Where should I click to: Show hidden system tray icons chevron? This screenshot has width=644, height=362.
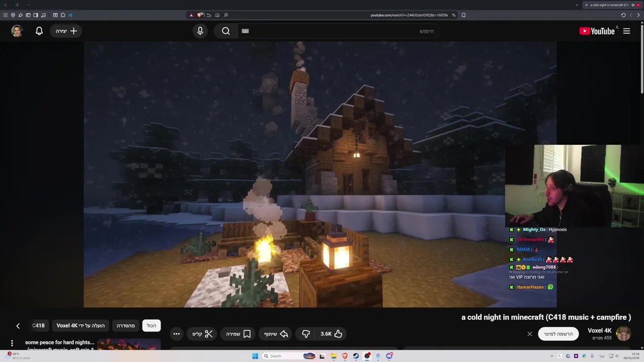[552, 356]
